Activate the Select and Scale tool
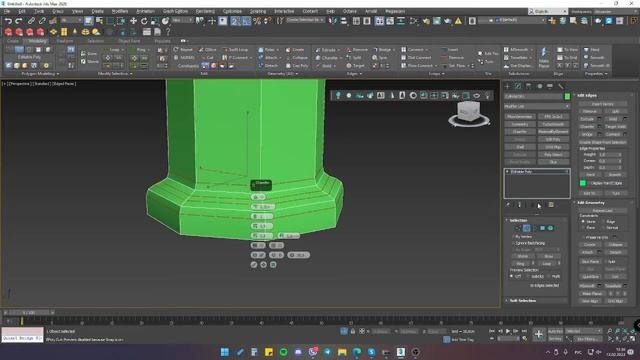The width and height of the screenshot is (640, 360). (154, 21)
